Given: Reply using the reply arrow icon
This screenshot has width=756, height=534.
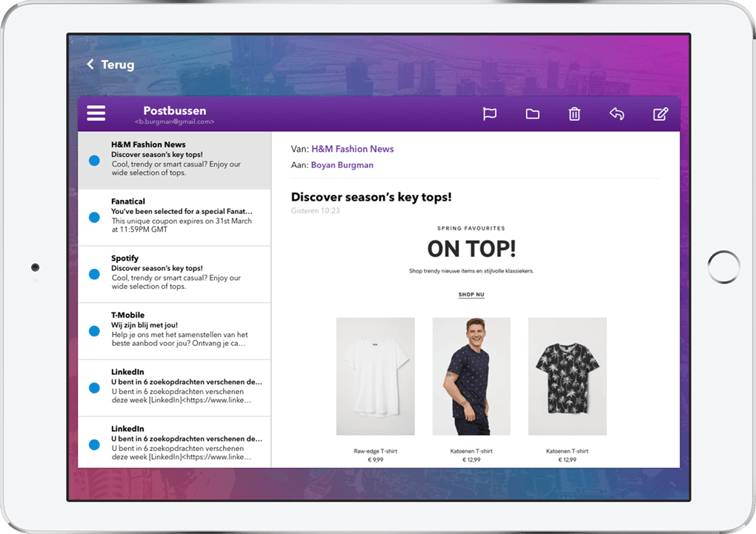Looking at the screenshot, I should click(617, 114).
